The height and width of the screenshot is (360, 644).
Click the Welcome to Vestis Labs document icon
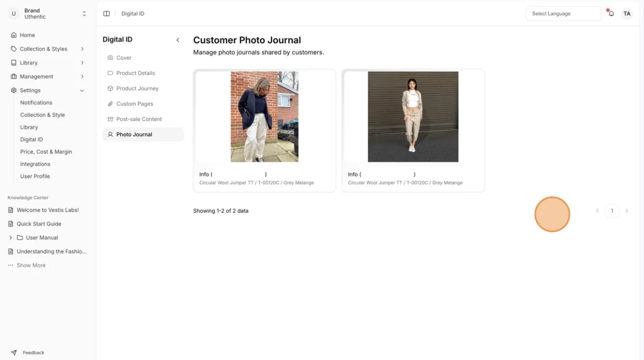click(11, 210)
